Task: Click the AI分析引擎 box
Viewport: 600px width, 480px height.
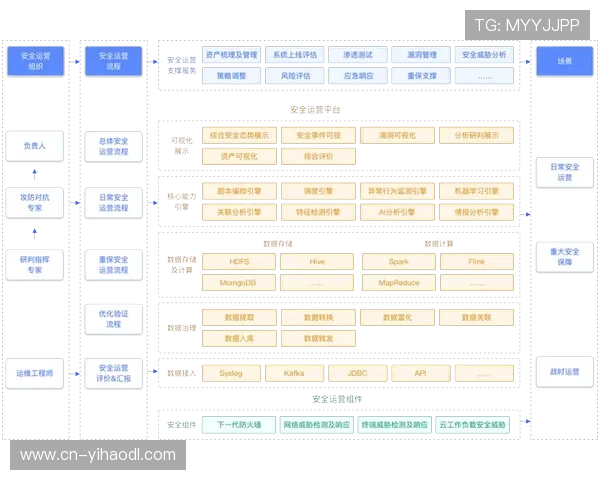Action: [x=396, y=212]
